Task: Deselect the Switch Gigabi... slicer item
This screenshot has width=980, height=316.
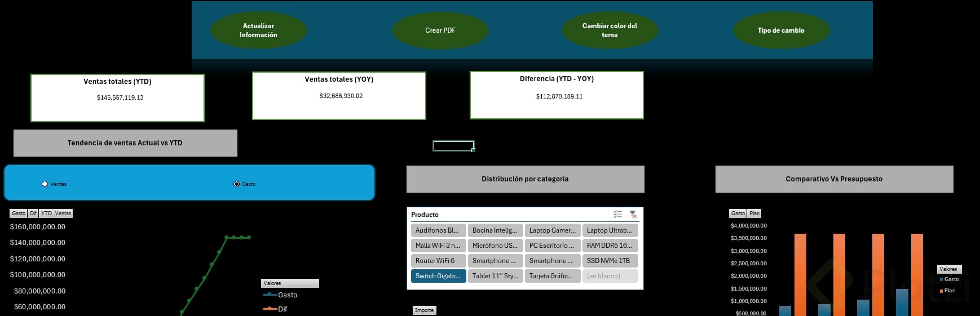Action: tap(438, 276)
